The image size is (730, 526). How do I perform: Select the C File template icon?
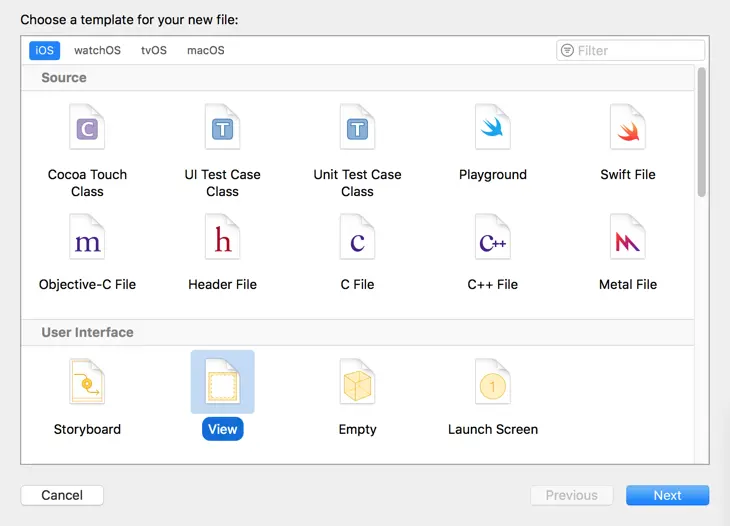[357, 239]
